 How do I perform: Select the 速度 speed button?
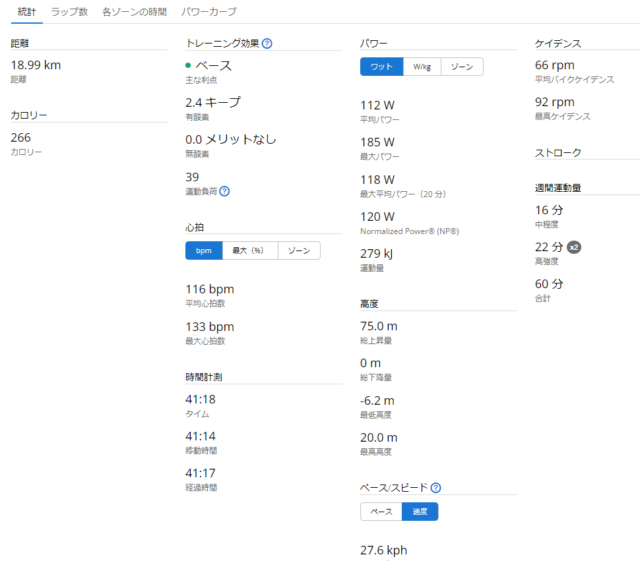coord(420,511)
